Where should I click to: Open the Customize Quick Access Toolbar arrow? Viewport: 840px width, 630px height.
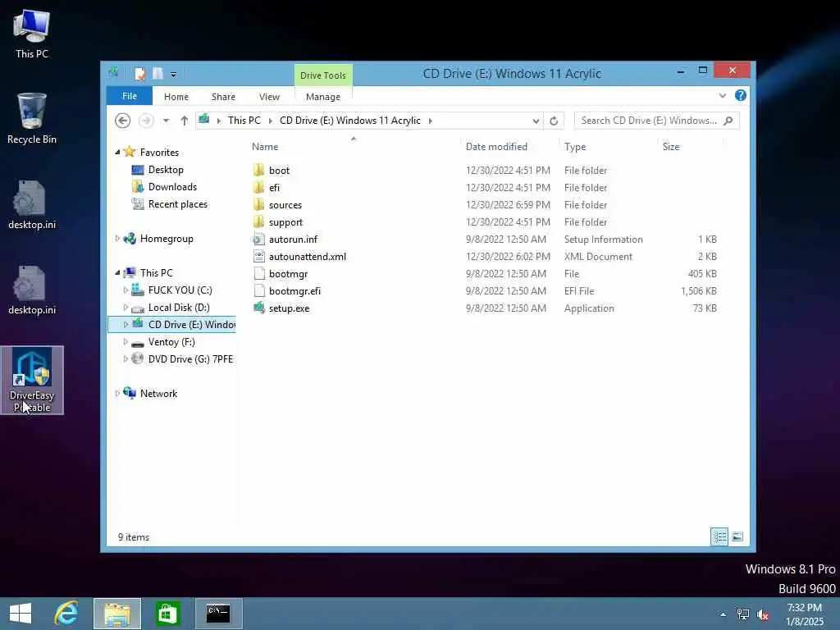pyautogui.click(x=174, y=75)
